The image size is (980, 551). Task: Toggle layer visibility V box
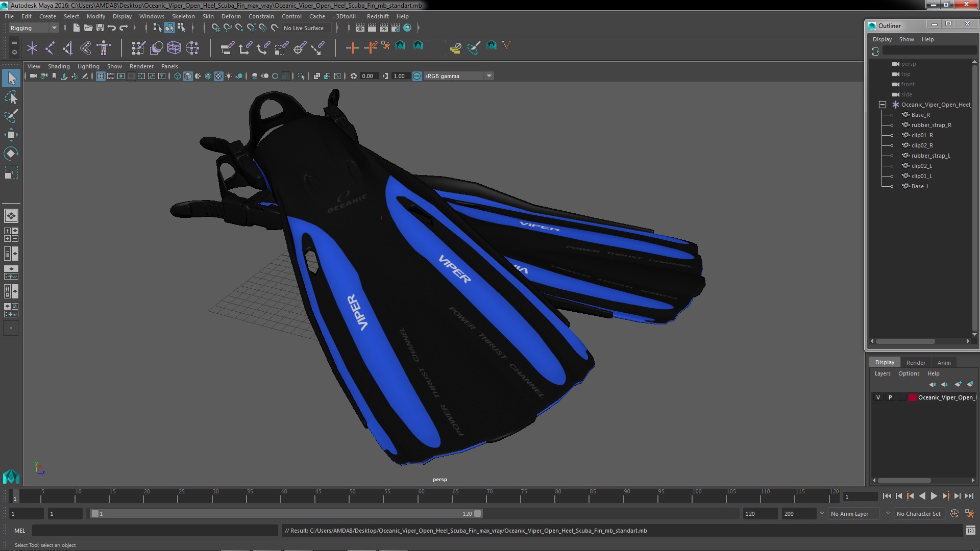point(878,397)
